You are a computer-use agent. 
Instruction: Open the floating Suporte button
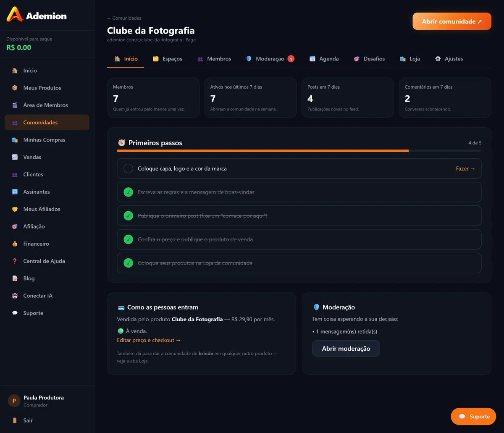point(473,417)
